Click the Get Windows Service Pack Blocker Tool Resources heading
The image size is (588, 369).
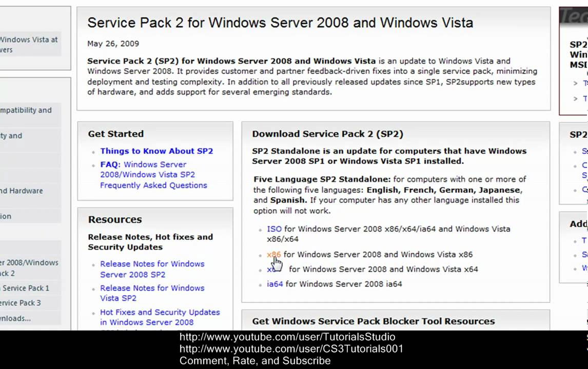click(x=374, y=321)
